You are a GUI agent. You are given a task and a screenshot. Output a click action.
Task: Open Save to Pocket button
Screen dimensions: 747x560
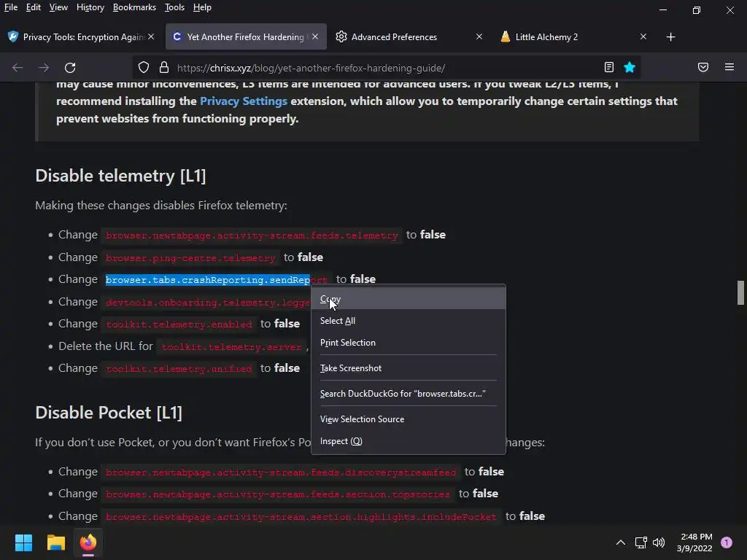point(703,67)
